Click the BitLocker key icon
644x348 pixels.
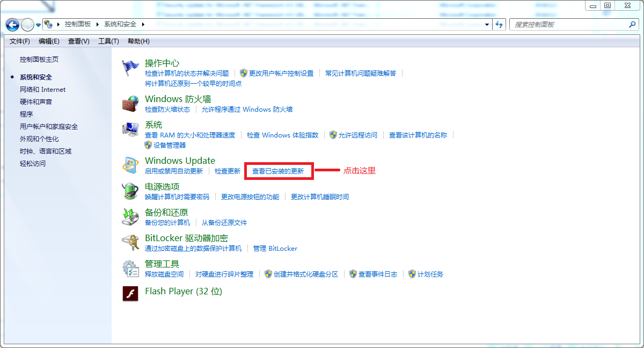pos(130,243)
